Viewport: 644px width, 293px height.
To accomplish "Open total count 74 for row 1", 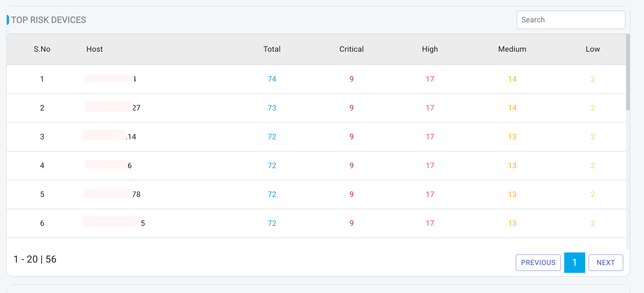I will click(272, 79).
